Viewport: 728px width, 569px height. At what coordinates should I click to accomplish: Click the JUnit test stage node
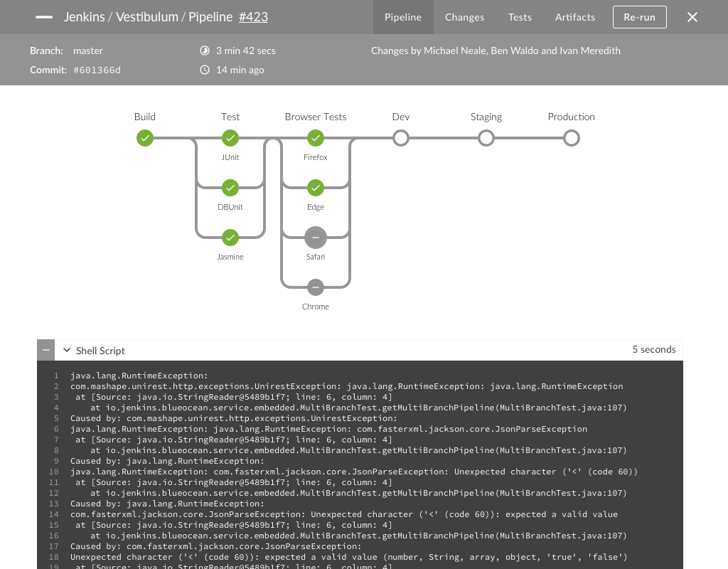(x=230, y=138)
